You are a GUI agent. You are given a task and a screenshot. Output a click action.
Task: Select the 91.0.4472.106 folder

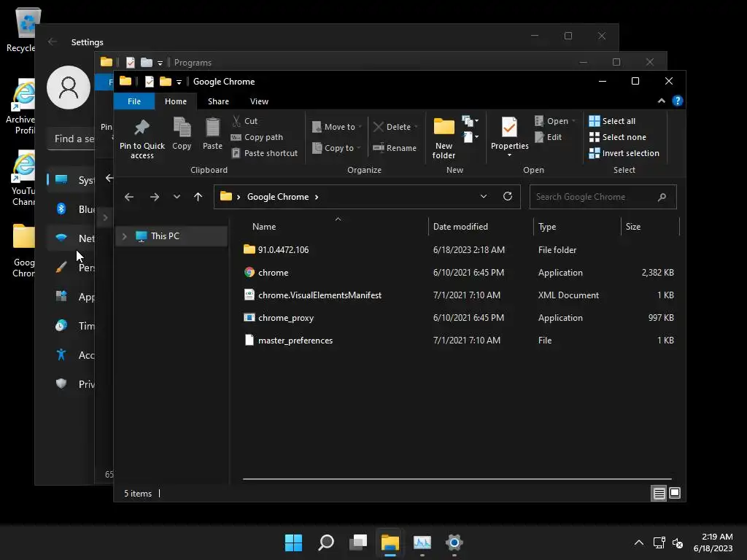point(284,250)
